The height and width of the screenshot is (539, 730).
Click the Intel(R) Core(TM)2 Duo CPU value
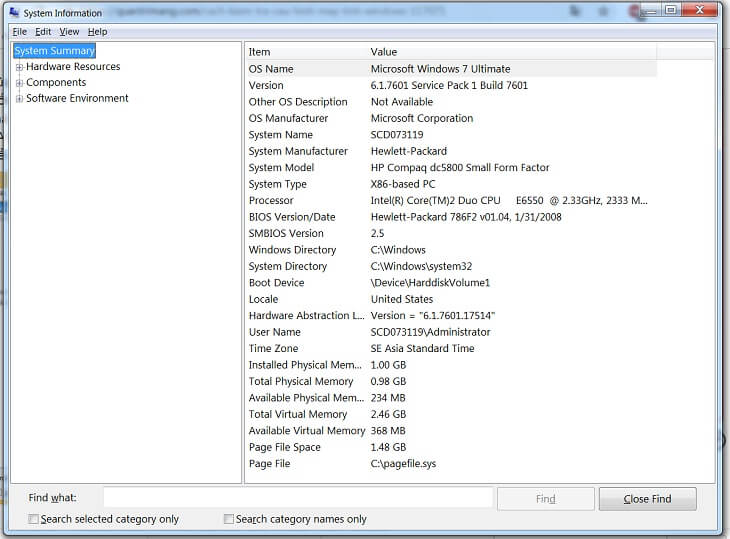pos(509,200)
